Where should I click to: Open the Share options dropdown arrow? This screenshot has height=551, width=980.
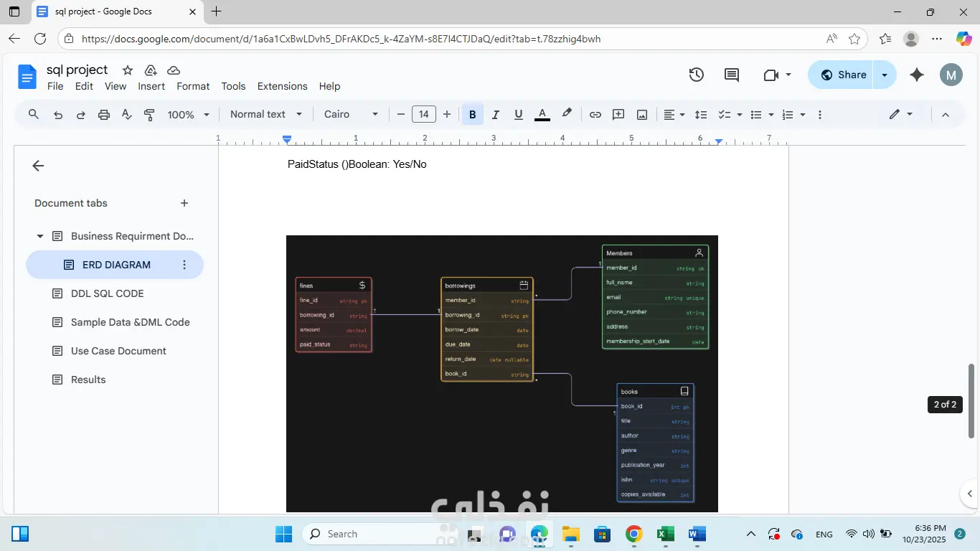(x=885, y=75)
